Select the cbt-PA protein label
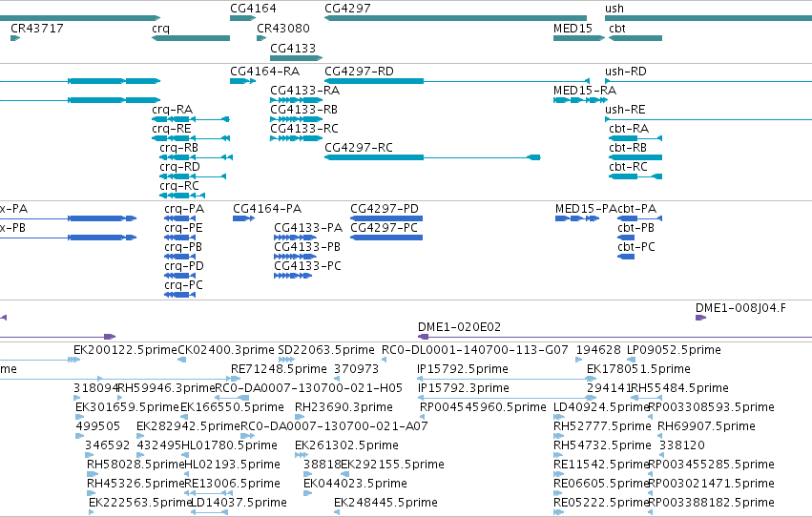 [x=636, y=209]
